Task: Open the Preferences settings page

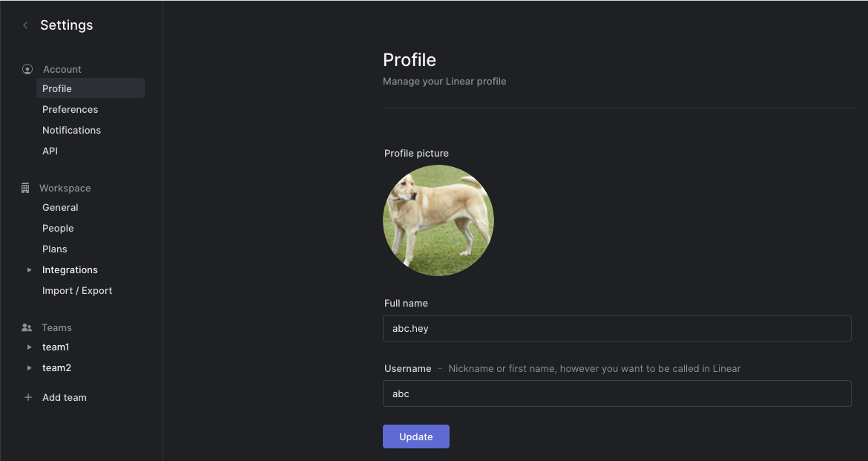Action: tap(70, 110)
